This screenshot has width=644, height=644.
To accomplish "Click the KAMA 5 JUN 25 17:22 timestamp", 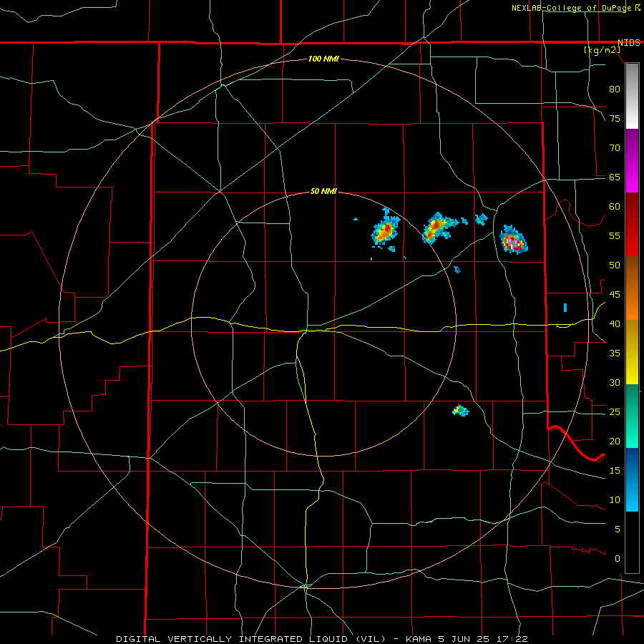I will tap(467, 639).
